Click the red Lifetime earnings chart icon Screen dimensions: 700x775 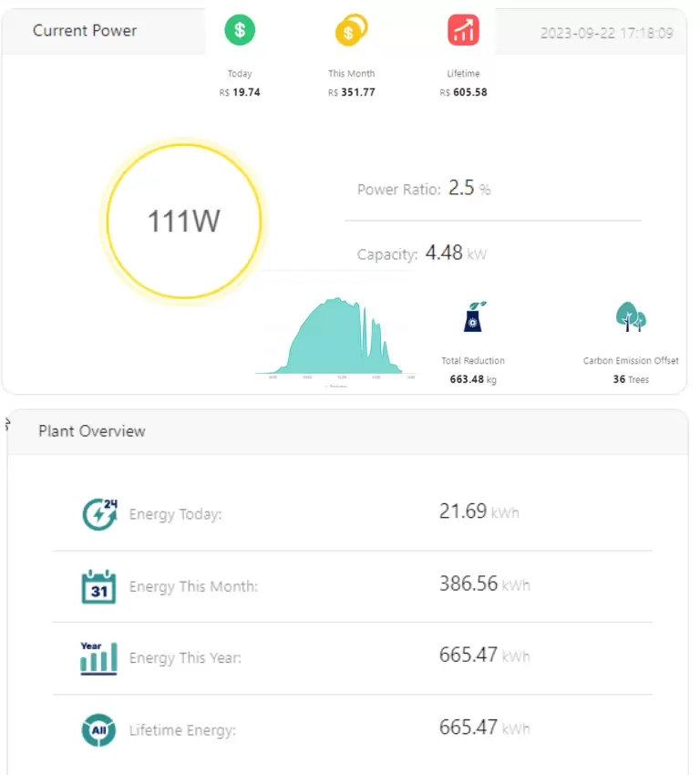(463, 30)
